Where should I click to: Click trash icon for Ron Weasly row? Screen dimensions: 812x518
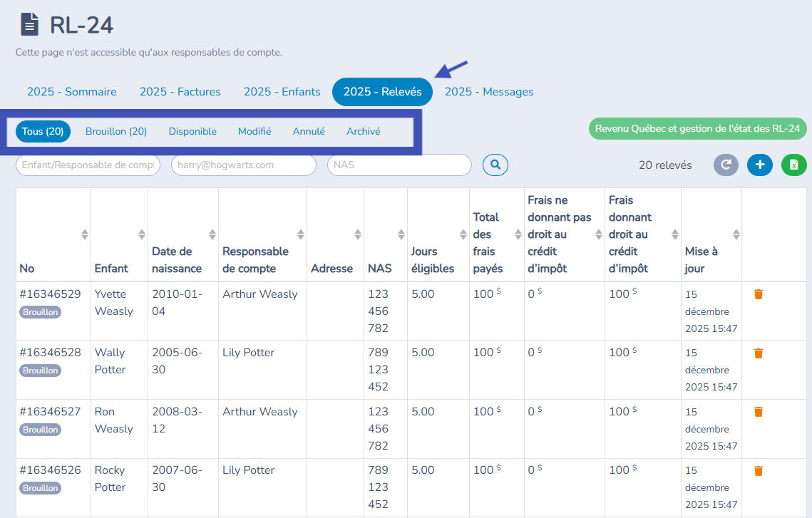758,412
